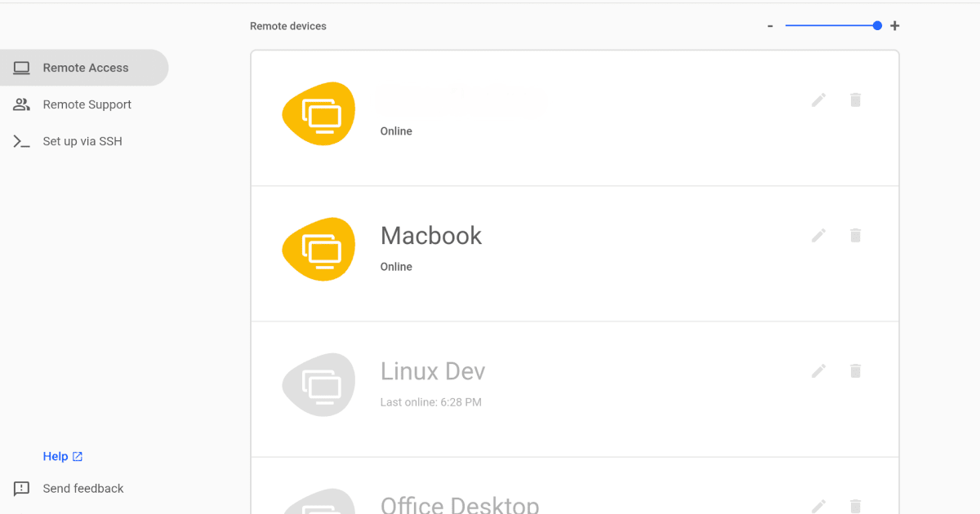Open Set up via SSH
Viewport: 980px width, 514px height.
click(x=82, y=141)
